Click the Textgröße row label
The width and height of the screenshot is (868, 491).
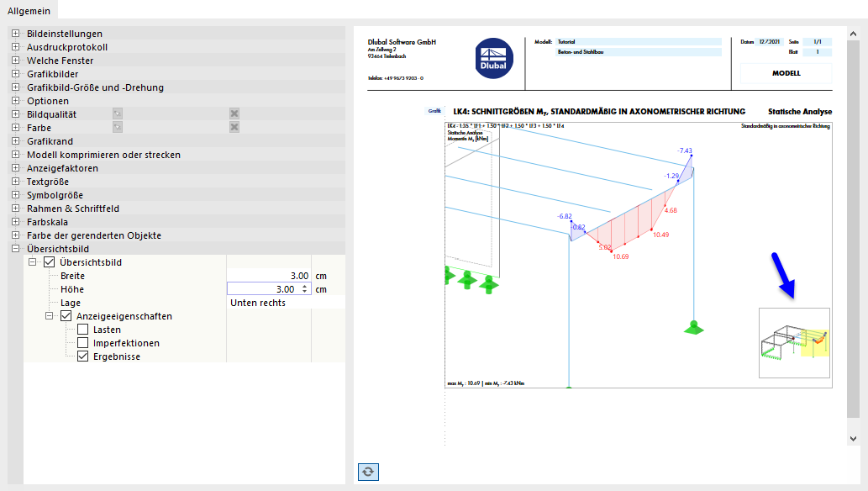[x=48, y=182]
